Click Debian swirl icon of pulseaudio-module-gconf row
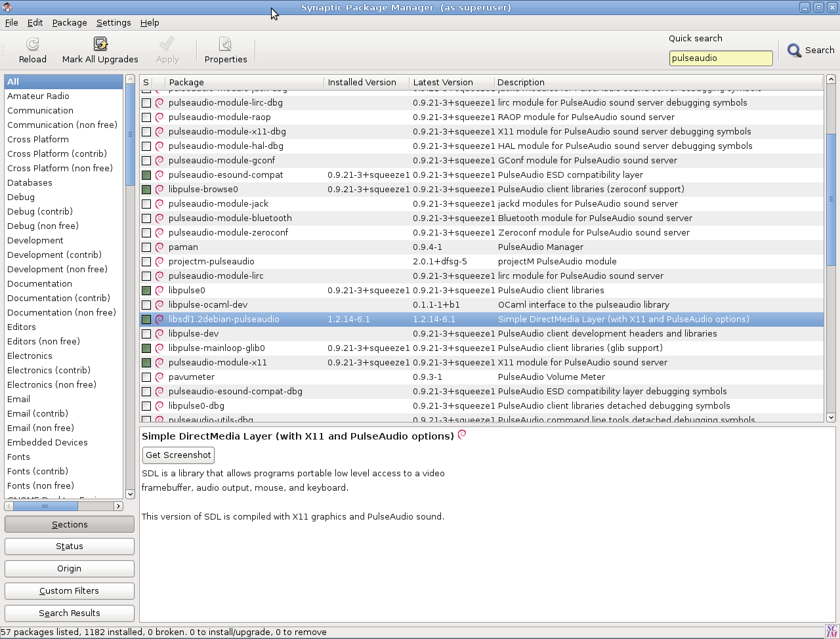The height and width of the screenshot is (639, 840). click(x=159, y=161)
